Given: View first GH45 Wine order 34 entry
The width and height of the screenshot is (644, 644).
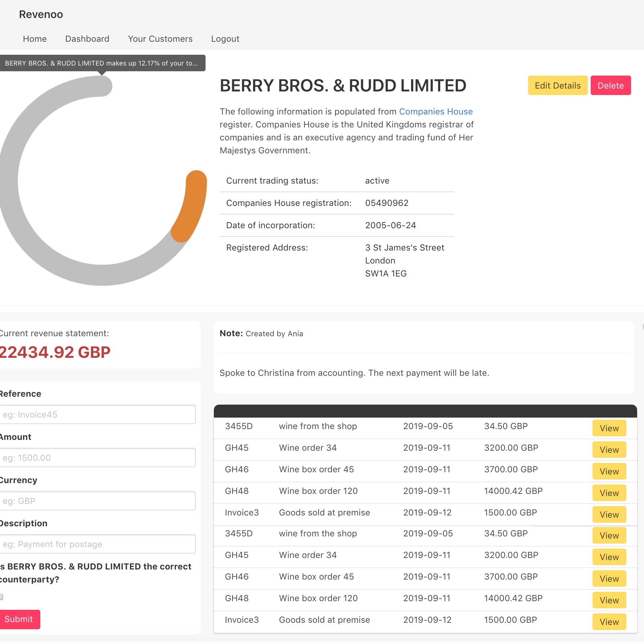Looking at the screenshot, I should click(x=609, y=450).
